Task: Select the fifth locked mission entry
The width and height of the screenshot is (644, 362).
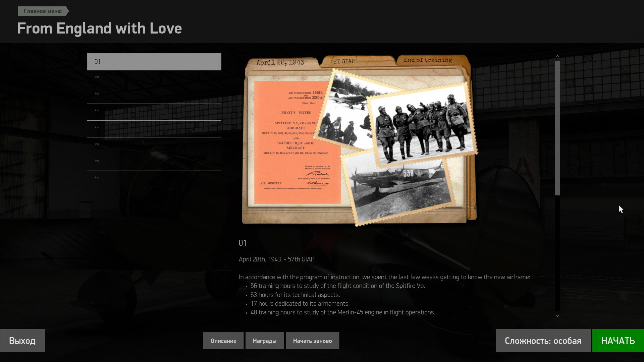Action: coord(154,146)
